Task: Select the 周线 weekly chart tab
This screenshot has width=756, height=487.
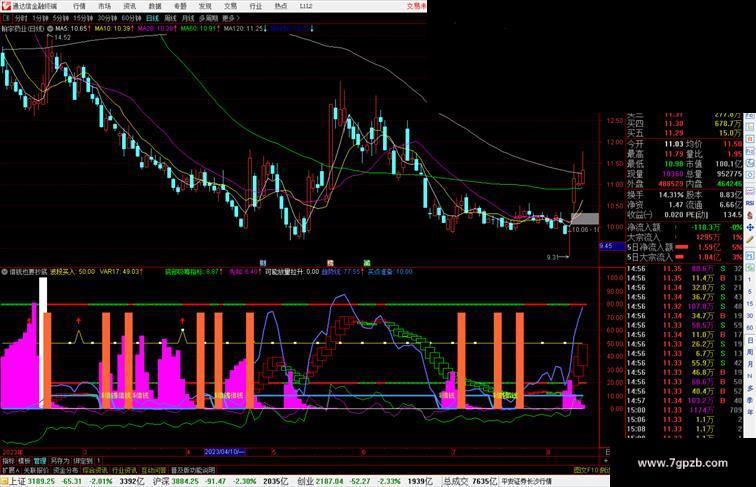Action: (170, 18)
